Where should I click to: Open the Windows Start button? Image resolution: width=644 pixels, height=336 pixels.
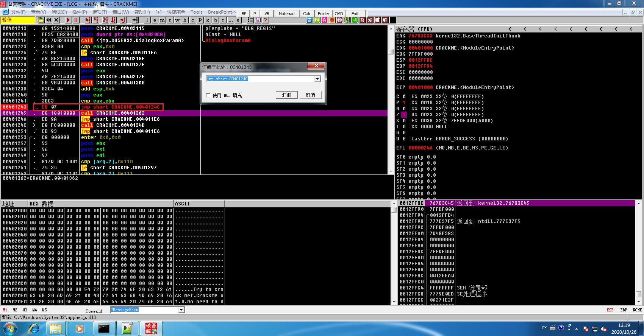(x=10, y=328)
